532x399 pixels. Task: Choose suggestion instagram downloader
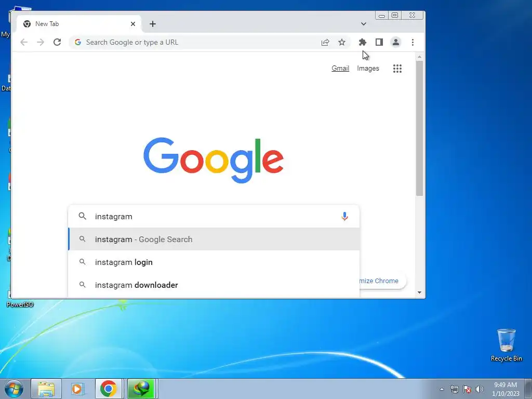[x=214, y=285]
